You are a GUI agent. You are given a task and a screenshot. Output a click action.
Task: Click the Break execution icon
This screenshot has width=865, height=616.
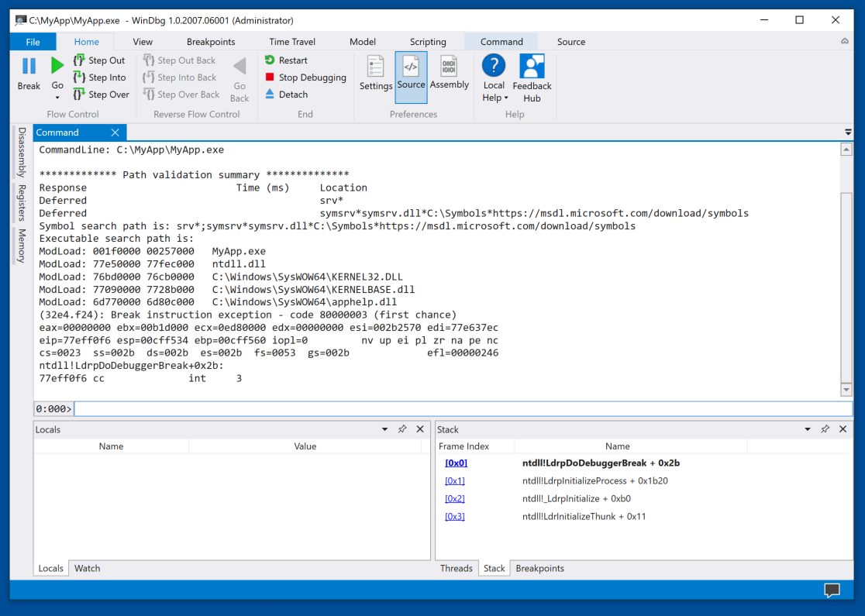click(29, 67)
